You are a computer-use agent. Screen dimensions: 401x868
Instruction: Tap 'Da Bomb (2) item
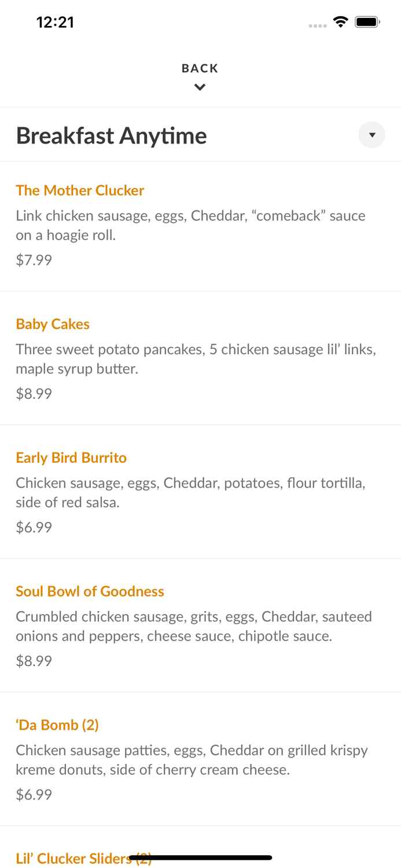pyautogui.click(x=57, y=725)
